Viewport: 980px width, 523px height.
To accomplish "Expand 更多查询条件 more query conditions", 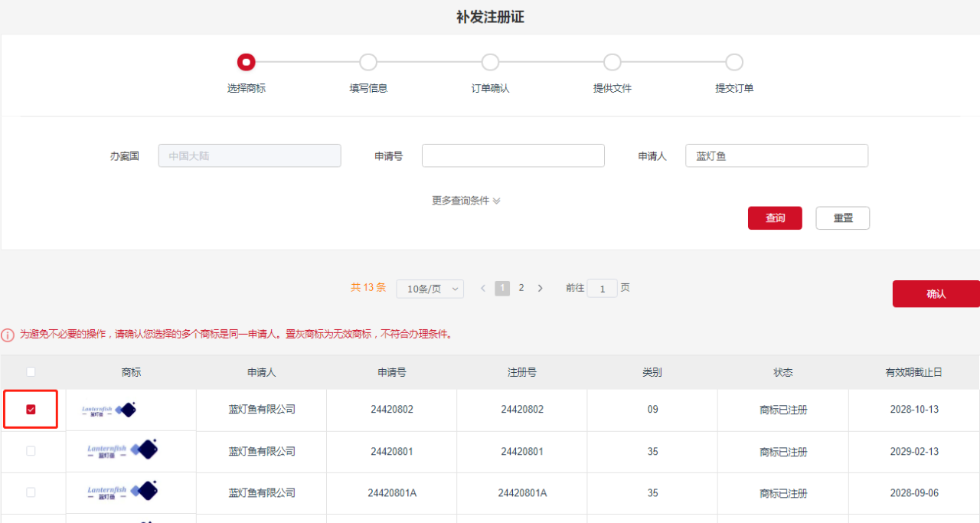I will tap(466, 201).
